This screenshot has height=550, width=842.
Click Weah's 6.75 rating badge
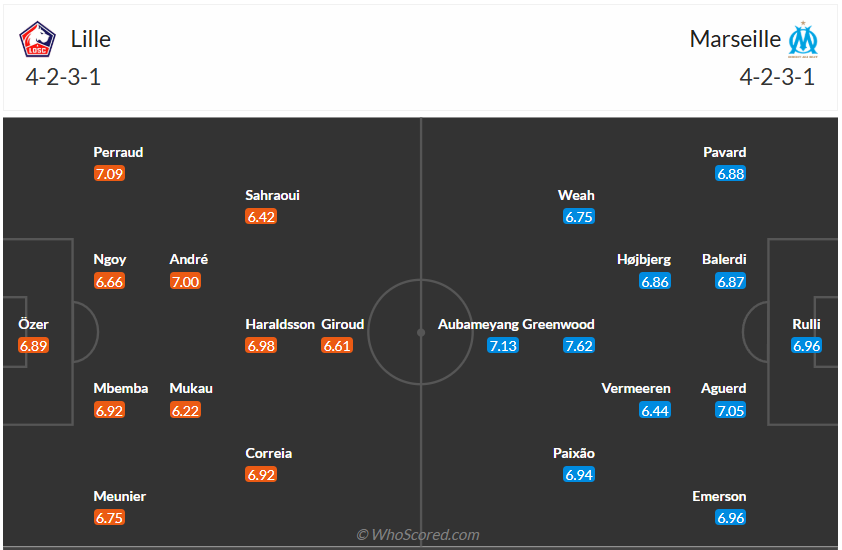pos(579,217)
